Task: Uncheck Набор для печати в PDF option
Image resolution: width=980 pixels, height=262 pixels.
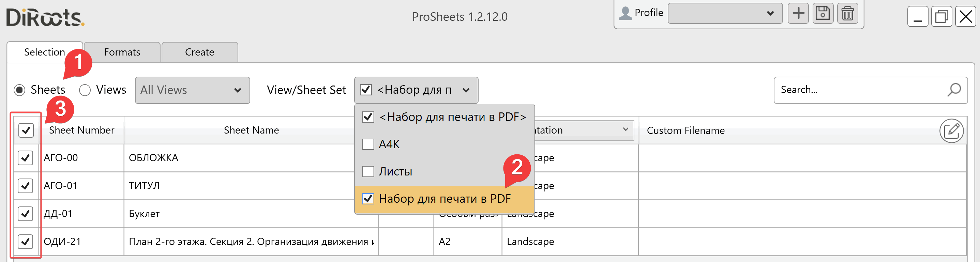Action: (368, 199)
